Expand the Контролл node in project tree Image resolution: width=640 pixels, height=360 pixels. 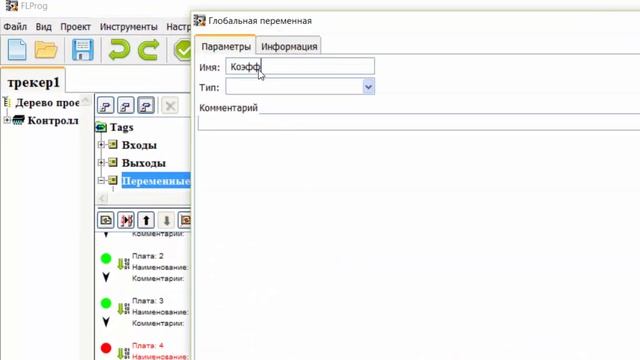click(x=7, y=120)
